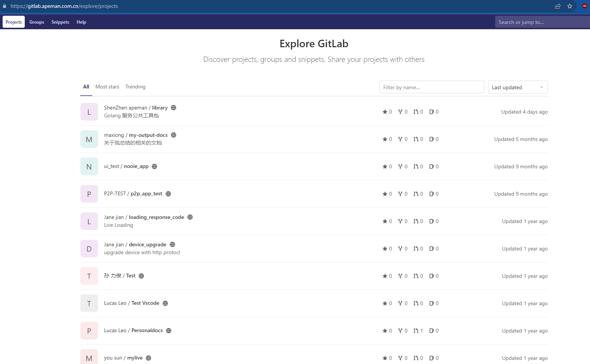Click the merge requests icon in the mylive row
Viewport: 590px width, 364px height.
tap(416, 358)
